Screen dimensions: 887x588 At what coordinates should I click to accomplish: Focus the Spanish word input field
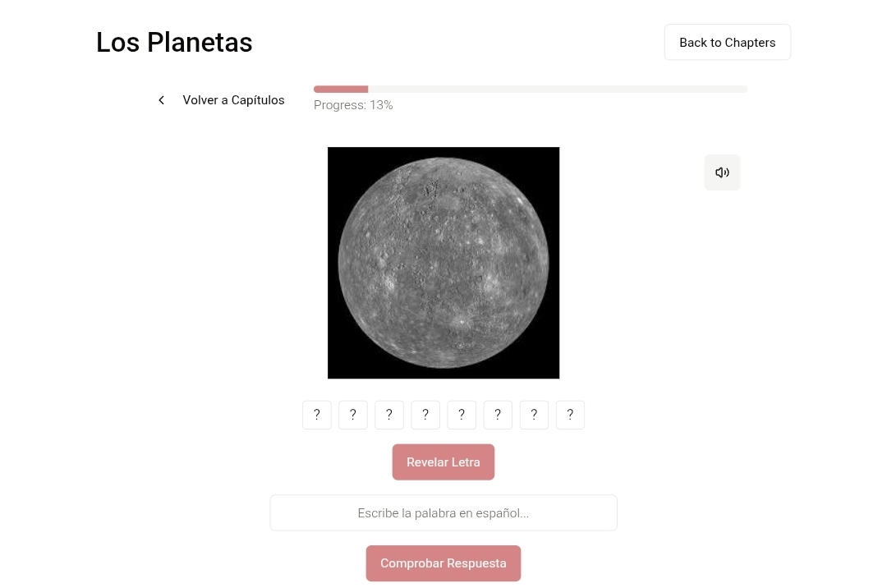click(443, 512)
